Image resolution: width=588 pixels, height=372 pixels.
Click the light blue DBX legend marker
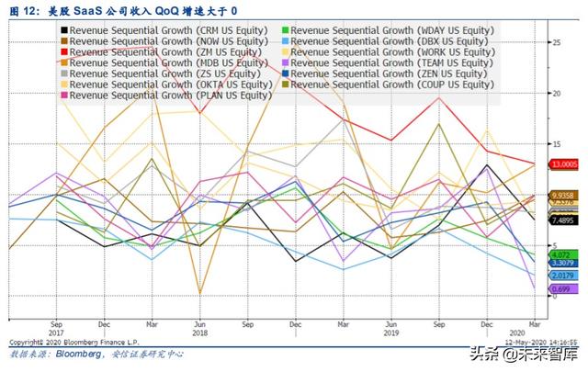pyautogui.click(x=287, y=41)
